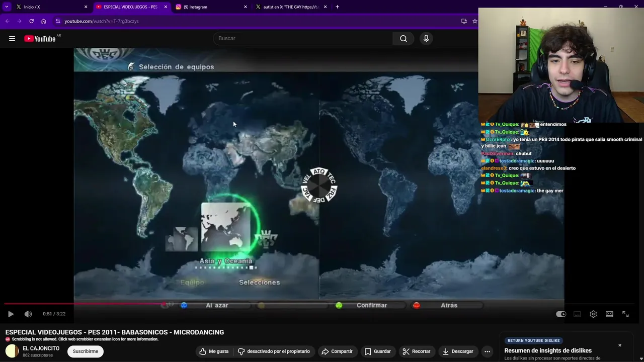
Task: Switch to theater mode
Action: pyautogui.click(x=609, y=314)
